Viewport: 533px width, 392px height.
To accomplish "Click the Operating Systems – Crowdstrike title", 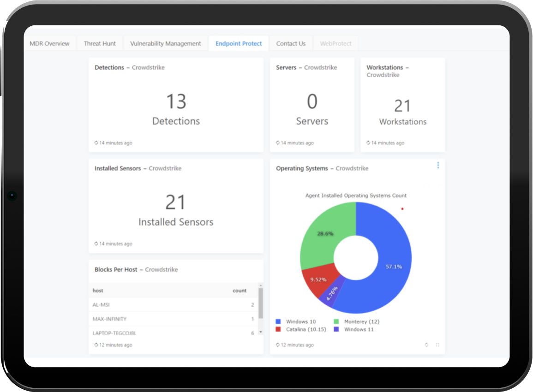I will click(x=322, y=168).
